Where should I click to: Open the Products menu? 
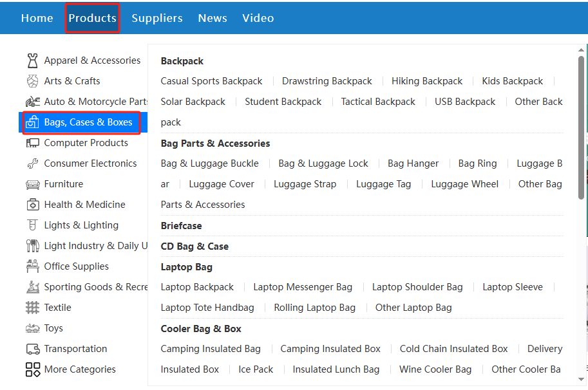point(92,18)
